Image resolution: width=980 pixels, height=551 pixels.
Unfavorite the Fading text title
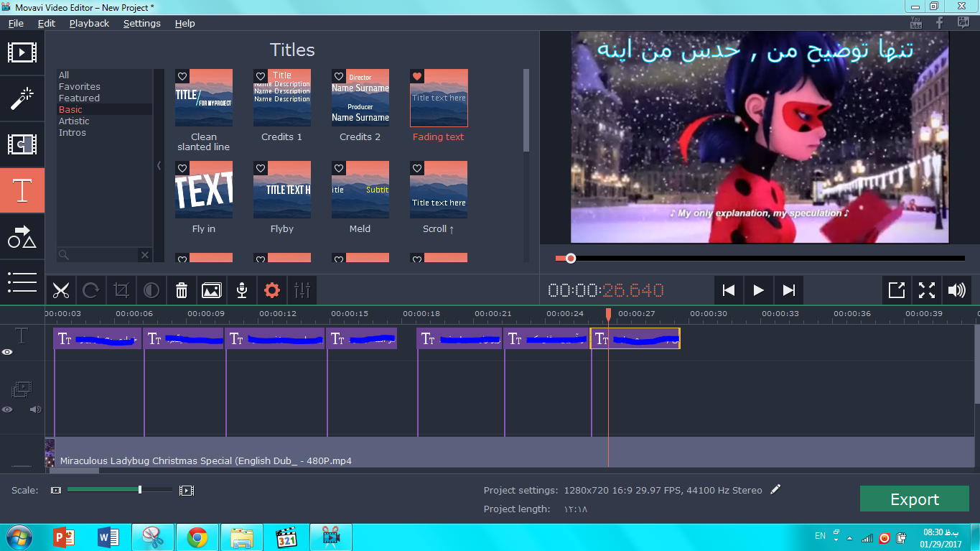coord(417,76)
